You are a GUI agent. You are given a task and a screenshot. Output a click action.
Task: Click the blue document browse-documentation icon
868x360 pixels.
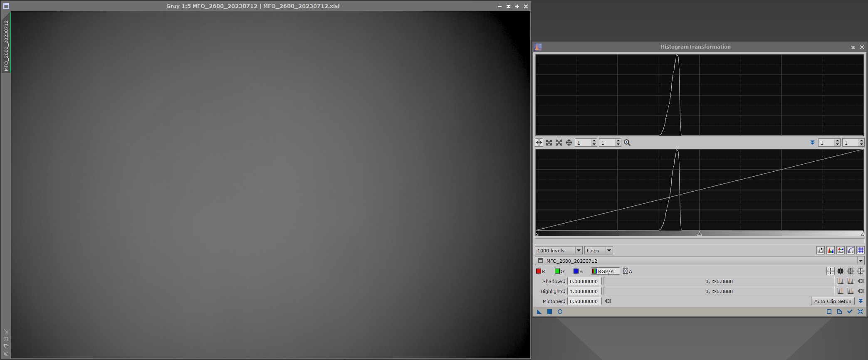tap(839, 311)
